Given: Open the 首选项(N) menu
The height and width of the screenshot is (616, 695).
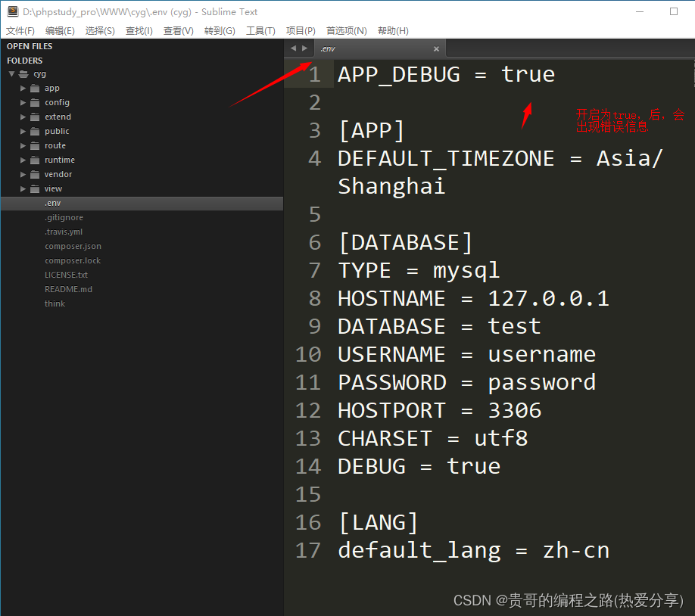Looking at the screenshot, I should (x=347, y=30).
